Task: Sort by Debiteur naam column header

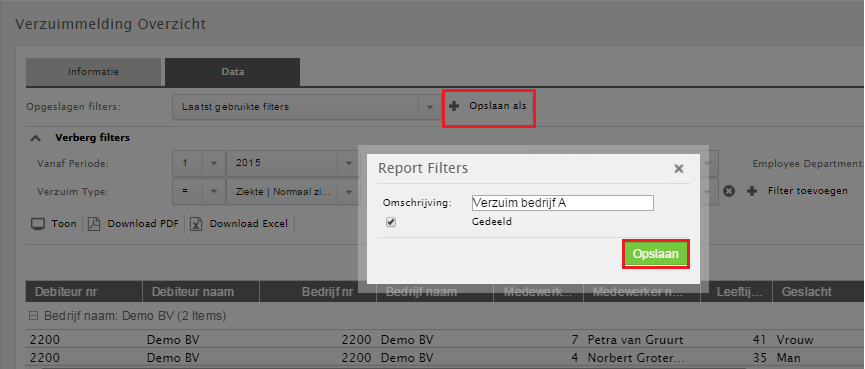Action: [x=201, y=291]
